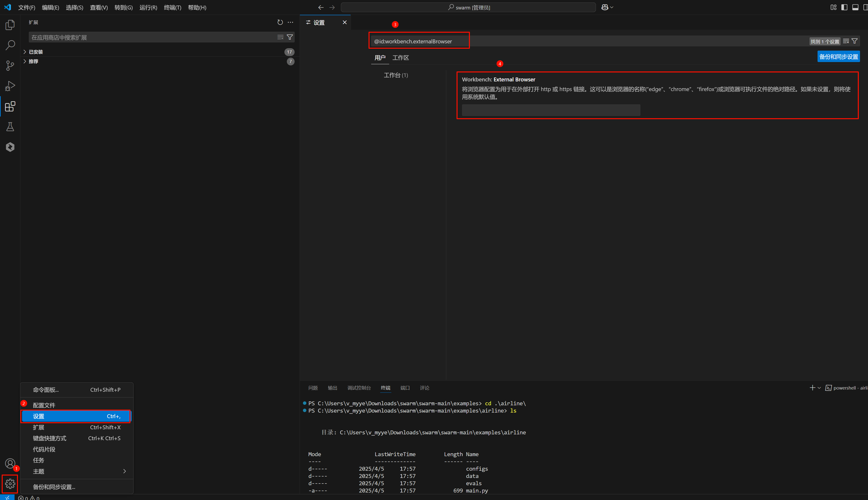This screenshot has height=500, width=868.
Task: Switch to the 工作区 settings tab
Action: [400, 58]
